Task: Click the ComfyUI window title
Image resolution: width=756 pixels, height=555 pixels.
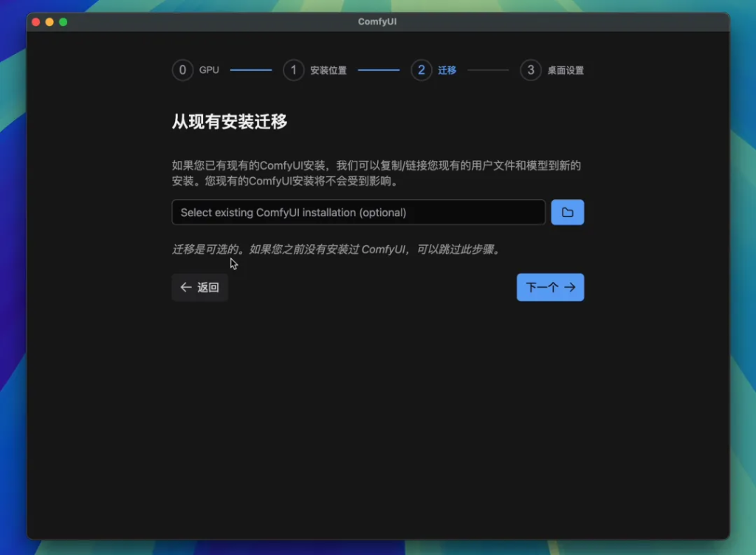Action: (x=377, y=21)
